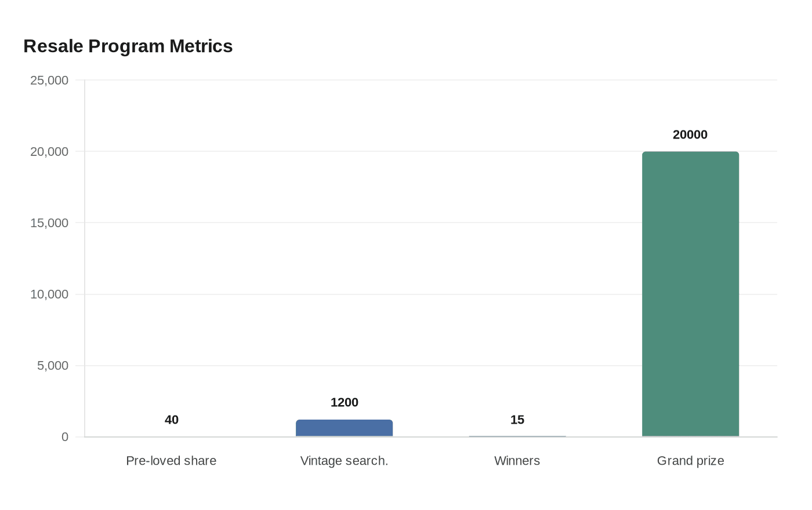Screen dimensions: 812x510
Task: Select the blue Vintage search bar
Action: pyautogui.click(x=344, y=428)
